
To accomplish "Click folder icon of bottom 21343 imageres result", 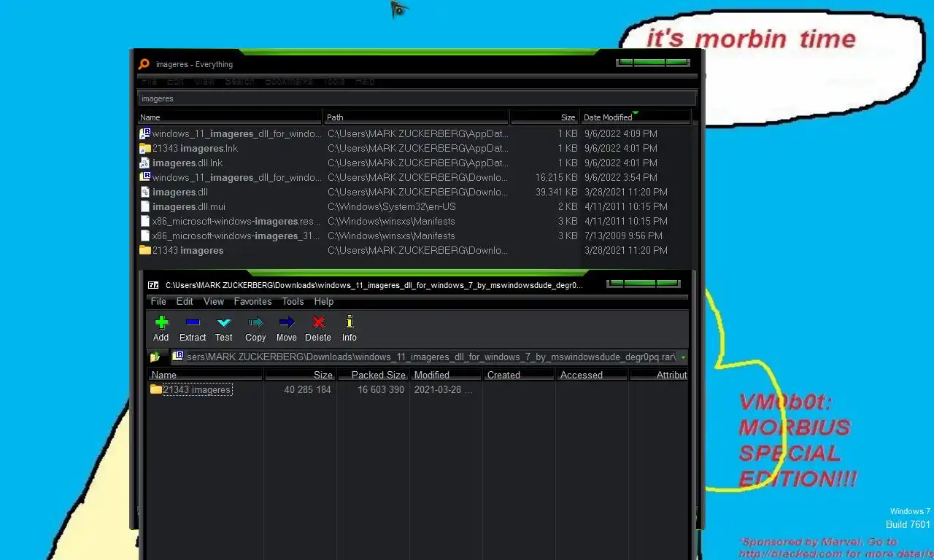I will [145, 250].
